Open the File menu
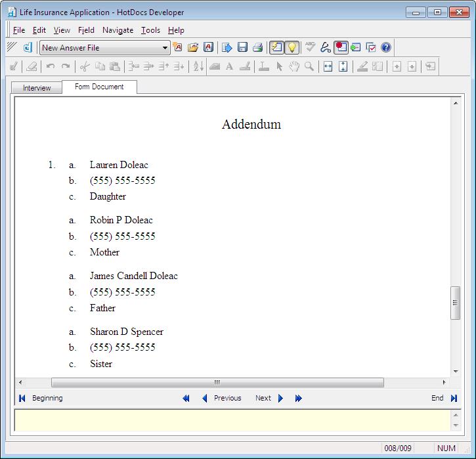Viewport: 476px width, 459px height. click(19, 30)
